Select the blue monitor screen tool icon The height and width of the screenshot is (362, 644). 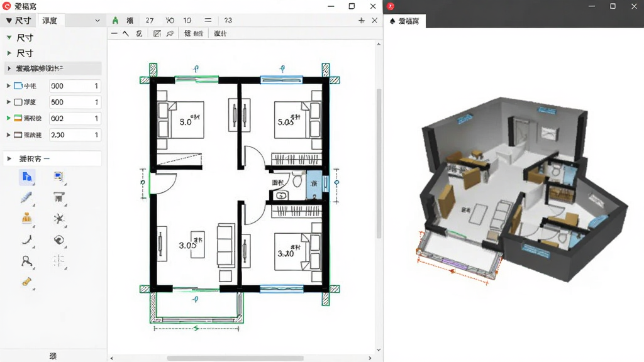58,177
